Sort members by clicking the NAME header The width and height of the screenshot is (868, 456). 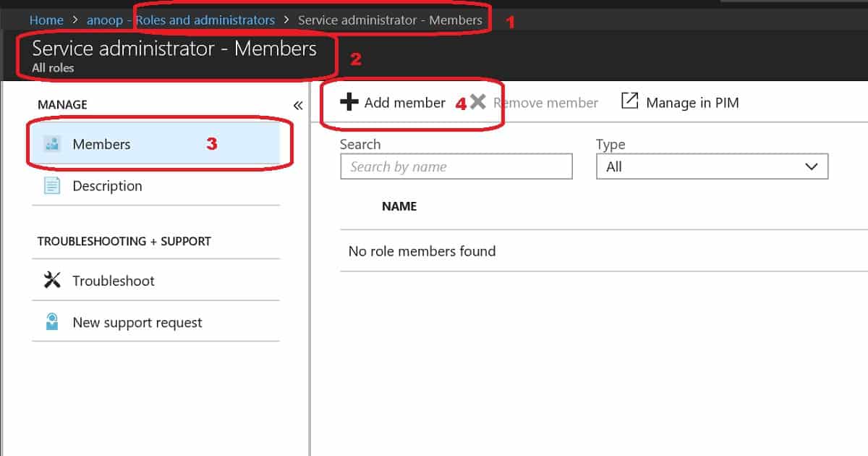(x=399, y=206)
